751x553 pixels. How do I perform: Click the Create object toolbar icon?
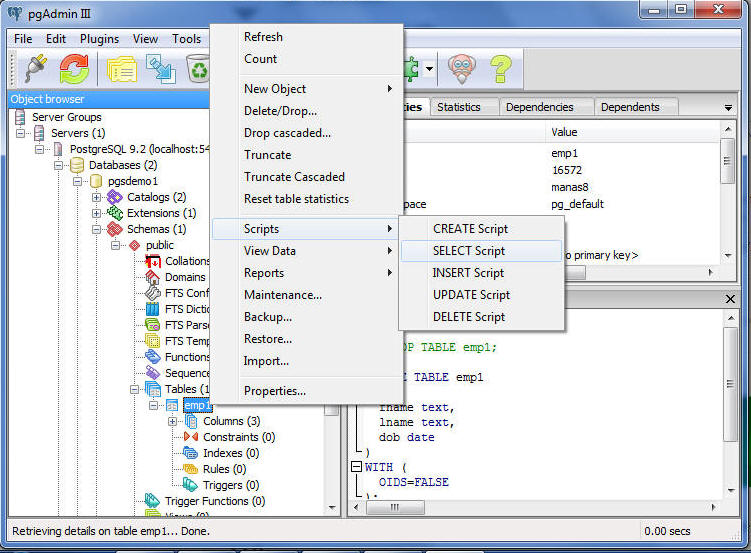(x=160, y=69)
